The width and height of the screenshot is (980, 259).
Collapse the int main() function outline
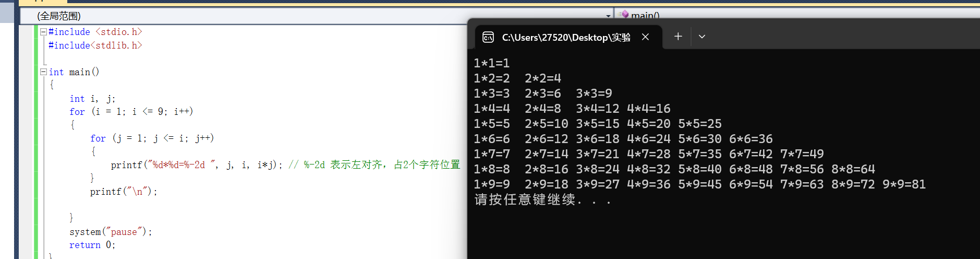43,72
